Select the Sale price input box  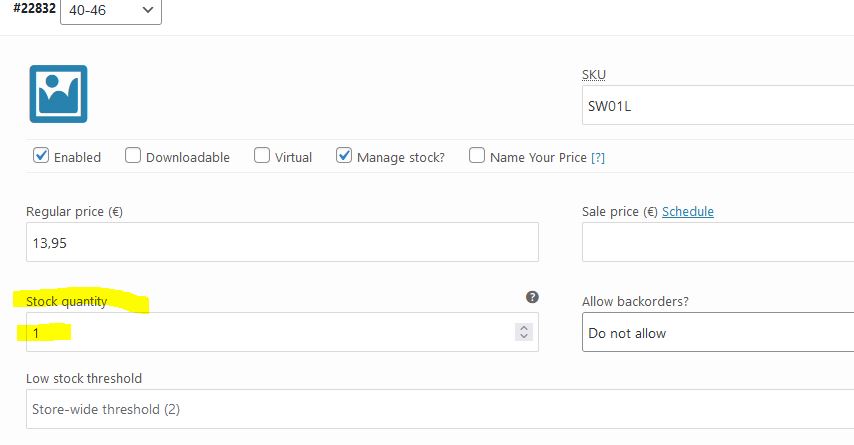point(717,242)
